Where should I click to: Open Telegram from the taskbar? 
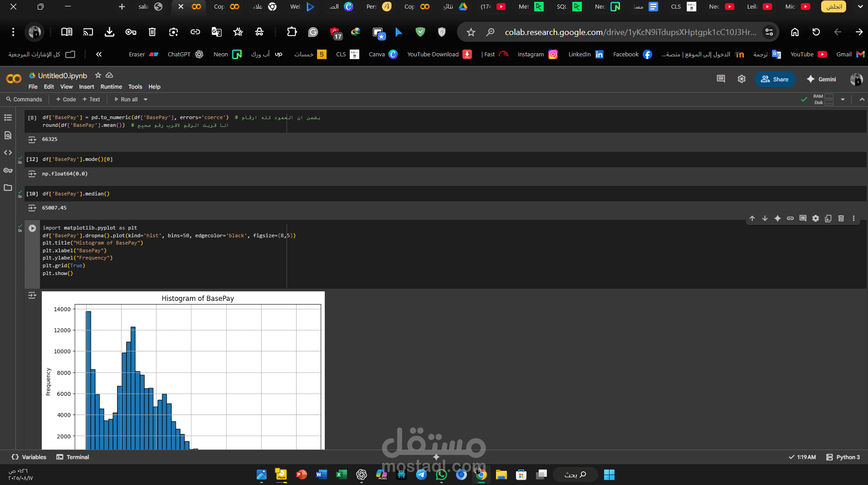pyautogui.click(x=421, y=475)
